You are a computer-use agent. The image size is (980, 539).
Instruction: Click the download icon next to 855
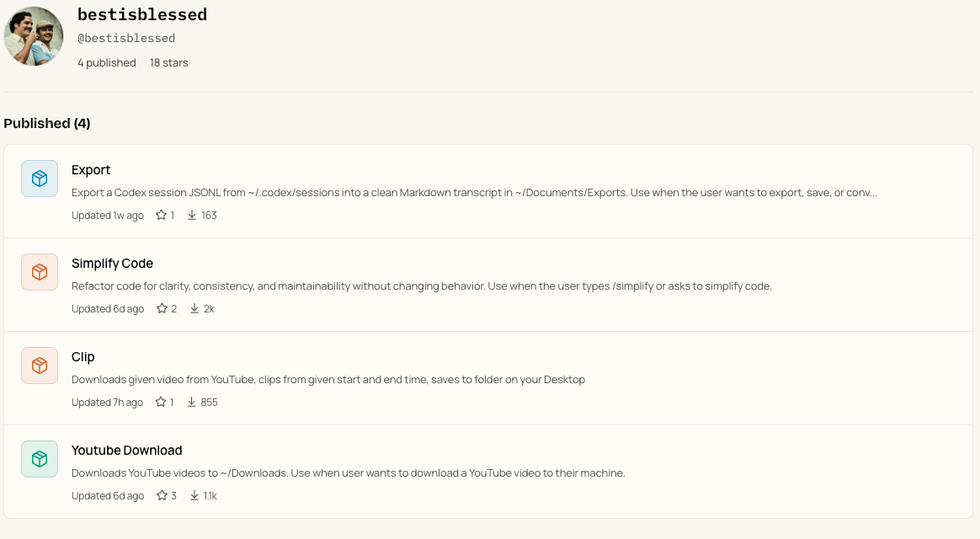pyautogui.click(x=191, y=402)
